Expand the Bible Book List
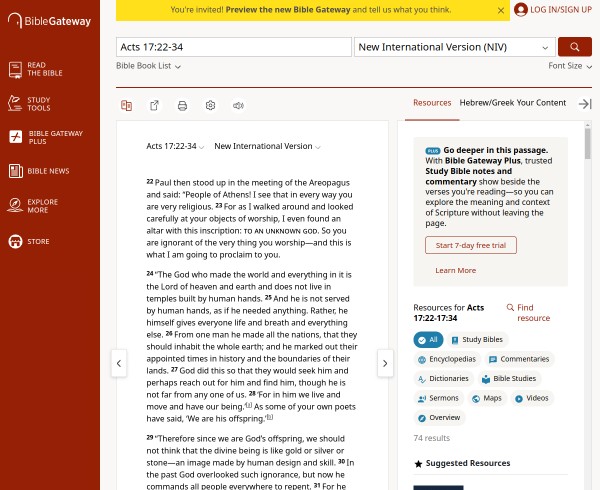Screen dimensions: 600x490 148,66
